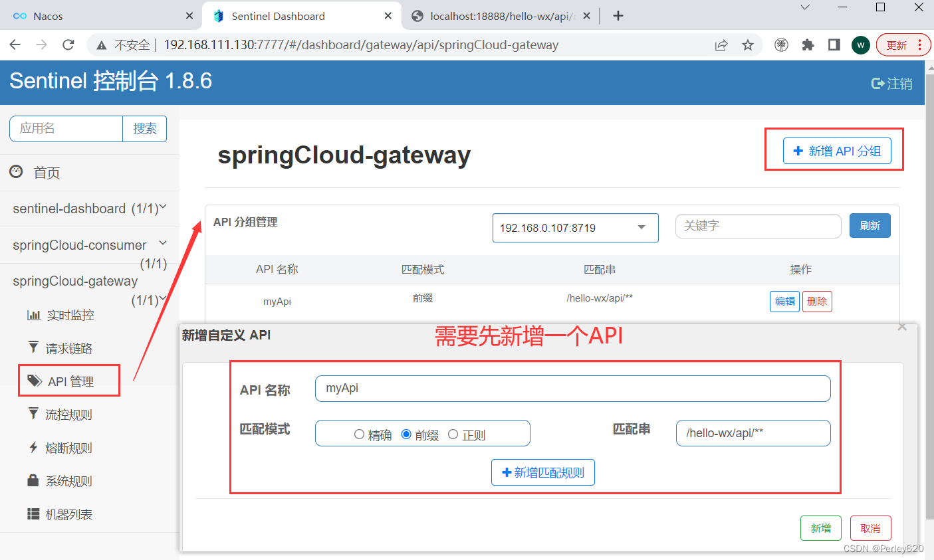The width and height of the screenshot is (934, 560).
Task: Click the /hello-wx/api/** table cell
Action: click(x=600, y=298)
